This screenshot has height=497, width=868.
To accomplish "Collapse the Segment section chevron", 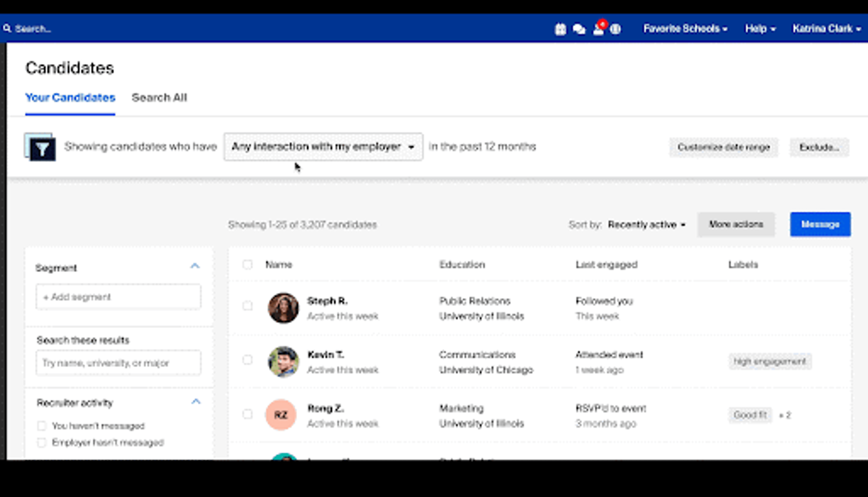I will tap(195, 266).
